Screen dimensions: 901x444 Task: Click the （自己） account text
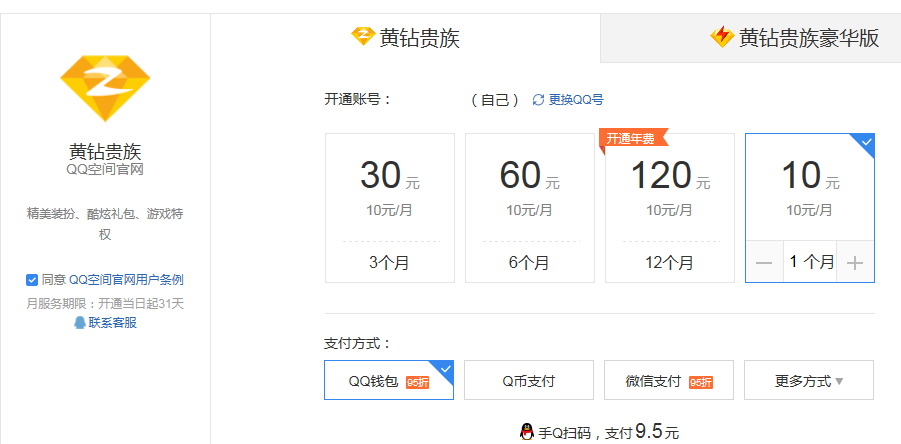(495, 100)
